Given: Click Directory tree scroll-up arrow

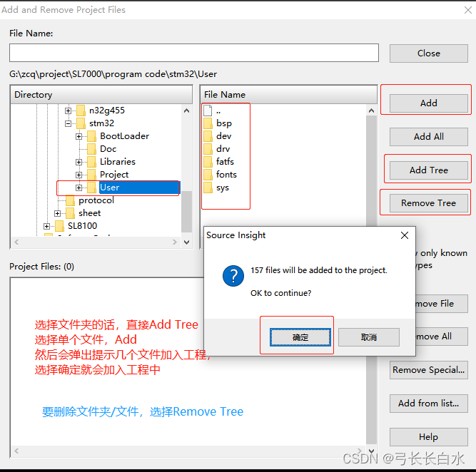Looking at the screenshot, I should coord(187,111).
